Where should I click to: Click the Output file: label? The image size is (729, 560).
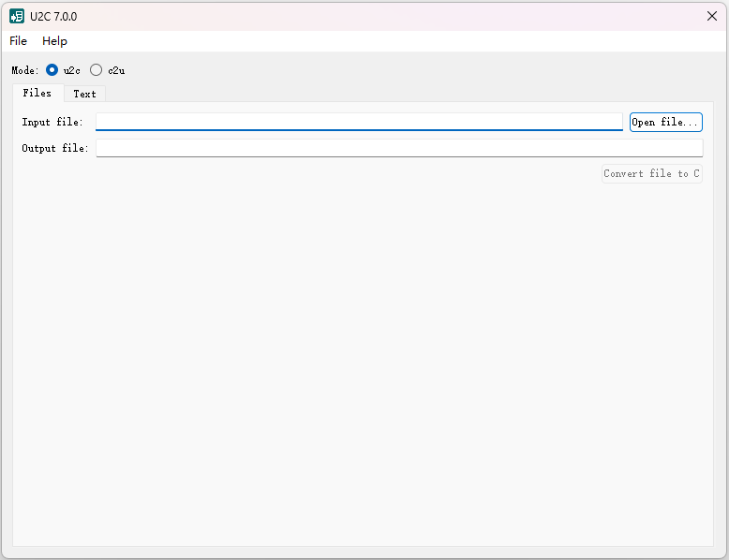(55, 148)
